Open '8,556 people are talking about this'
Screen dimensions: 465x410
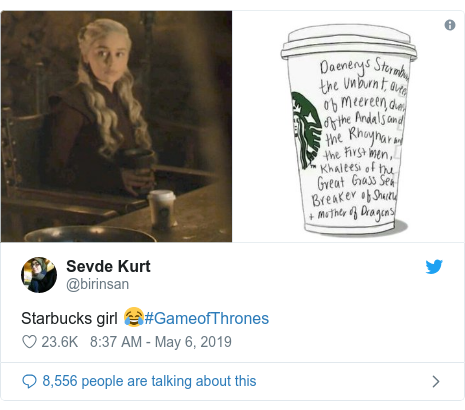click(x=149, y=381)
